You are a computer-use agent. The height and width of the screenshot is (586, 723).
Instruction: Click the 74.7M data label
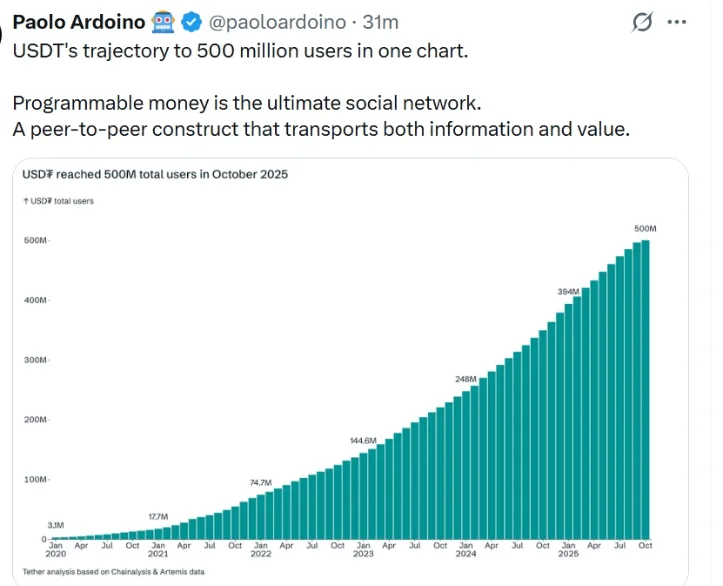pyautogui.click(x=261, y=482)
